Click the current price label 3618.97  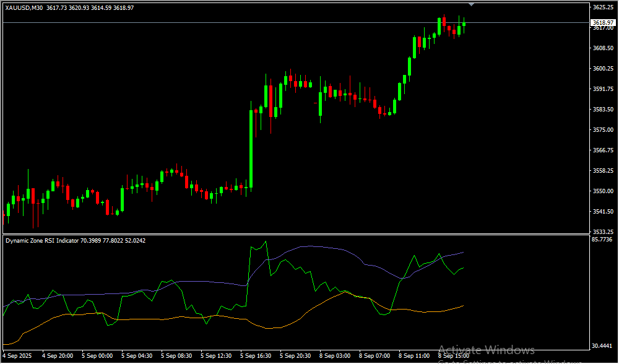pyautogui.click(x=602, y=22)
